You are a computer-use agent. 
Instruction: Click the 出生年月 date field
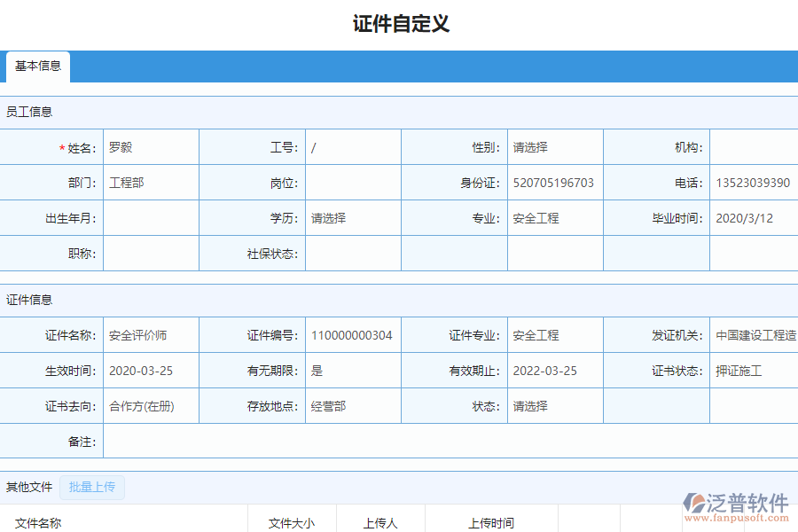pos(151,217)
